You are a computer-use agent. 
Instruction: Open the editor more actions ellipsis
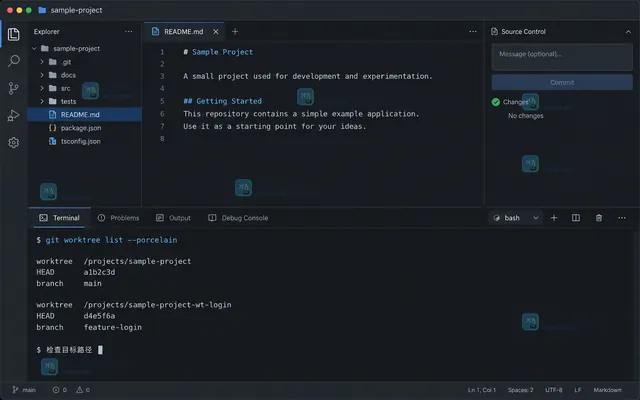[x=473, y=31]
